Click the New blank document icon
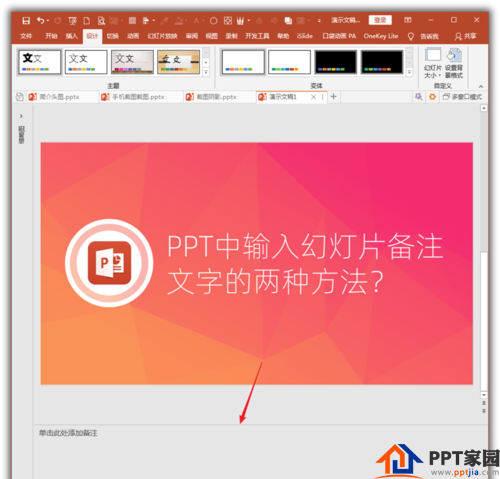Screen dimensions: 500x479 pos(87,21)
